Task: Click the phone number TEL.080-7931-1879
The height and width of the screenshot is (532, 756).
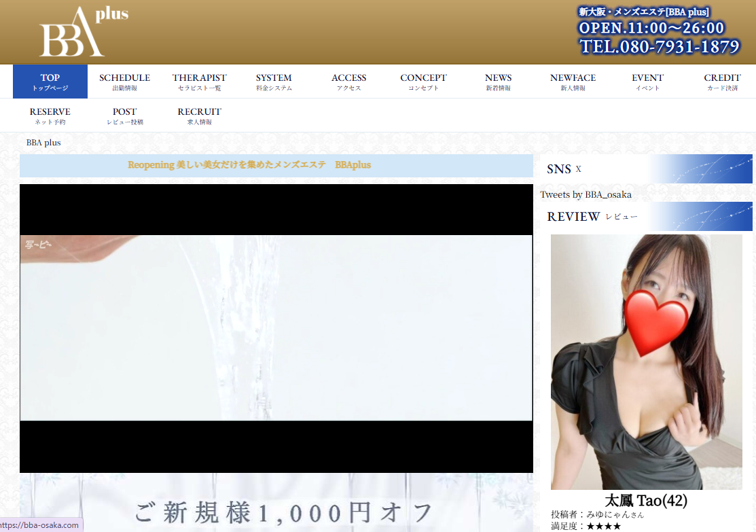Action: [660, 47]
